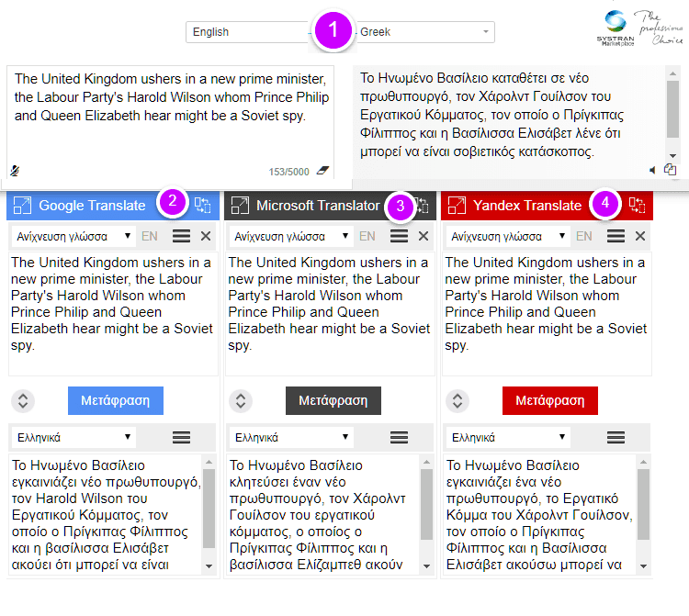
Task: Click Yandex output scrollbar thumb
Action: click(x=644, y=504)
